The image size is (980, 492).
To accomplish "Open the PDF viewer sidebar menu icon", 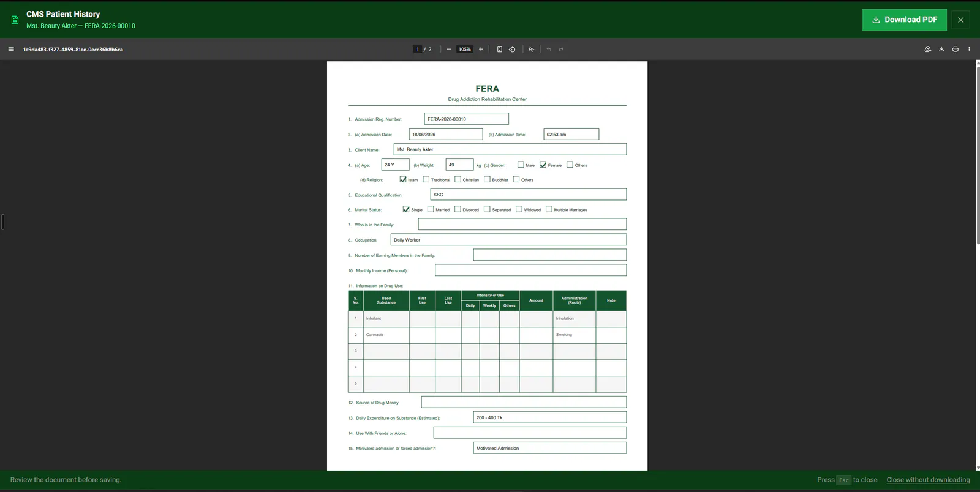I will pos(11,49).
